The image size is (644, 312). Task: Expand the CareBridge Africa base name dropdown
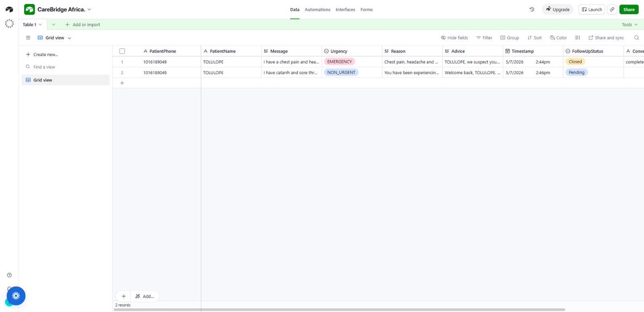coord(89,10)
